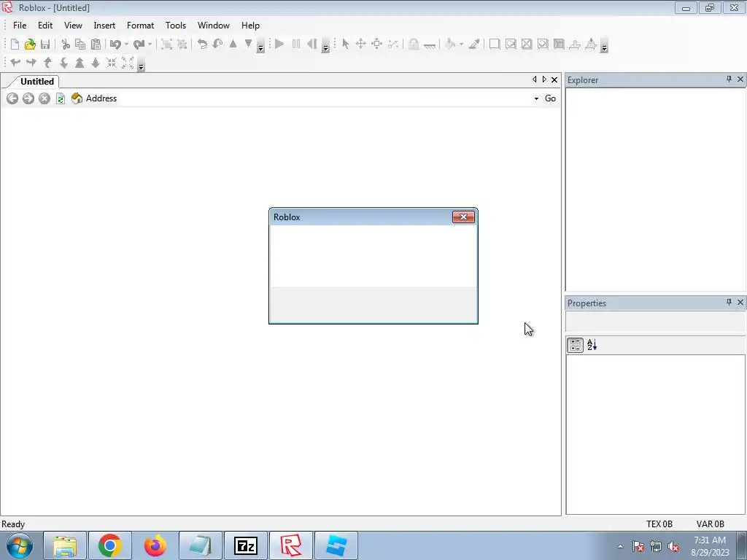This screenshot has height=560, width=747.
Task: Expand run controls toolbar options
Action: [x=325, y=47]
